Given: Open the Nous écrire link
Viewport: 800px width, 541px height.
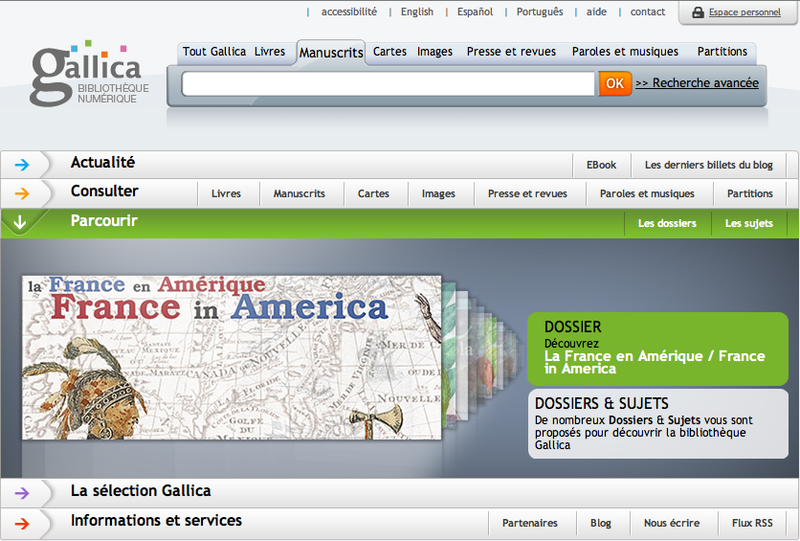Looking at the screenshot, I should [671, 523].
